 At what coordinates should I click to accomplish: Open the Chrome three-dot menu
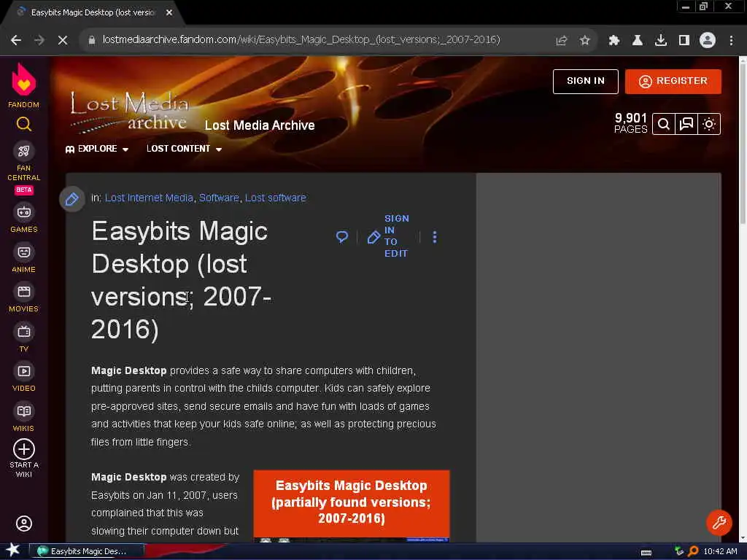tap(731, 41)
